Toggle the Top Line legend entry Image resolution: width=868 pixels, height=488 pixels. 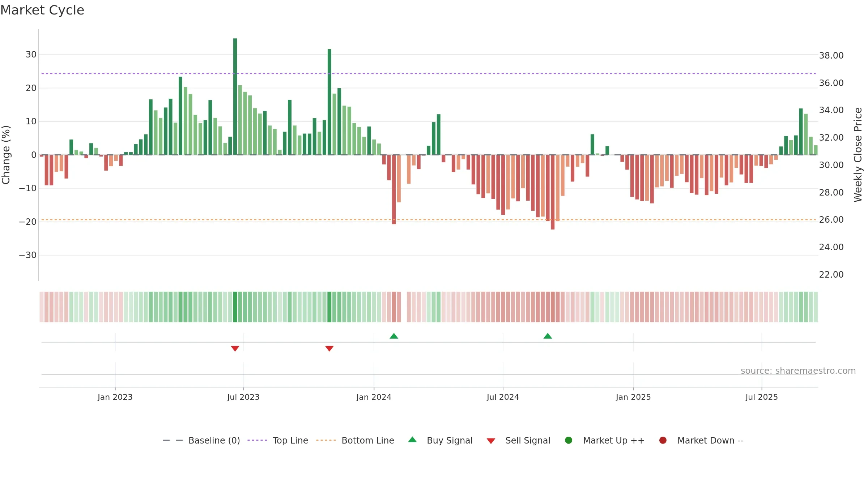278,440
